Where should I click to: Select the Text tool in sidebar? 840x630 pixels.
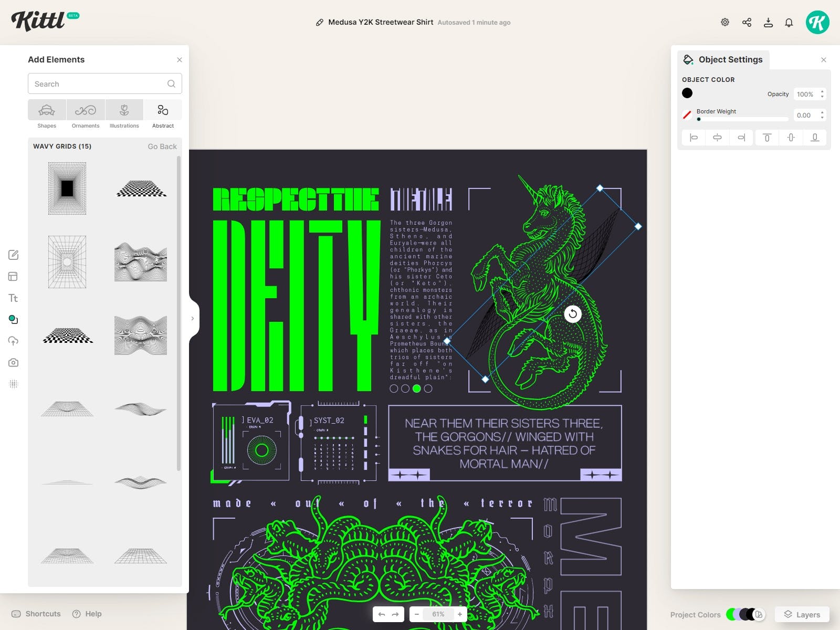click(x=14, y=298)
